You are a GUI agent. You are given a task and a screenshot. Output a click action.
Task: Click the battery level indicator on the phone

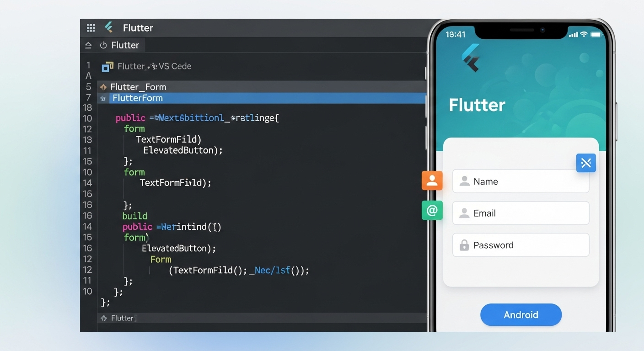pyautogui.click(x=596, y=34)
